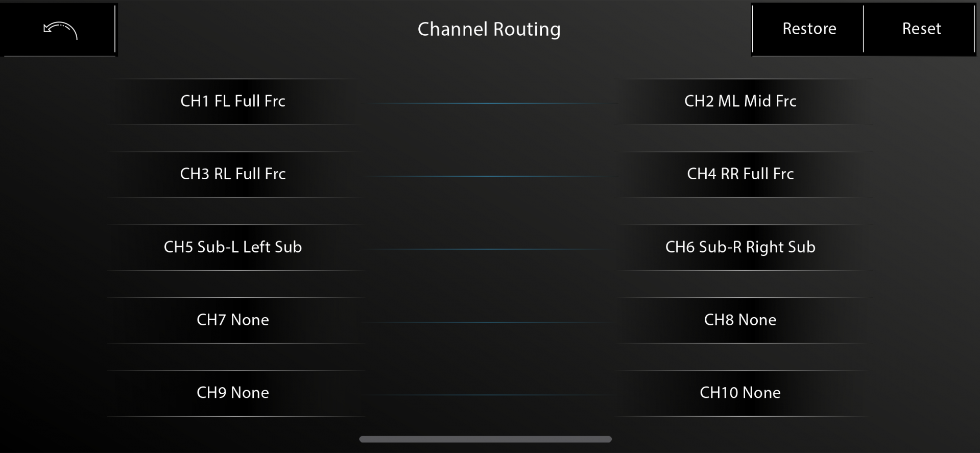Select the CH3 RL Full Frc channel

[233, 174]
